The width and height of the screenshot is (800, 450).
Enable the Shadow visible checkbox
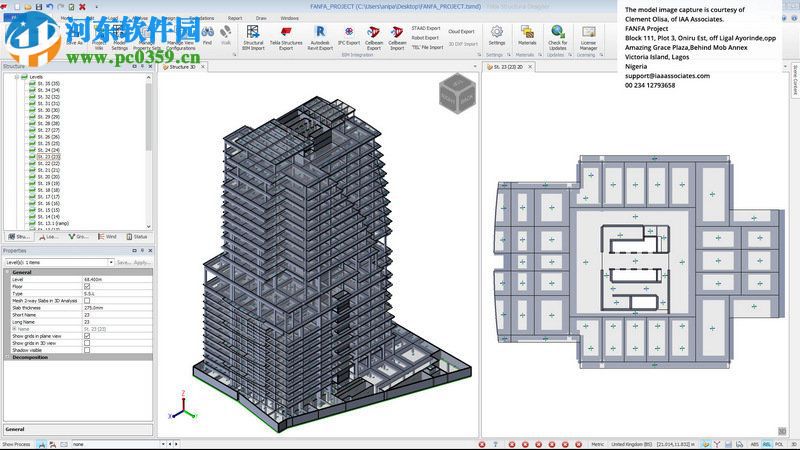tap(87, 351)
